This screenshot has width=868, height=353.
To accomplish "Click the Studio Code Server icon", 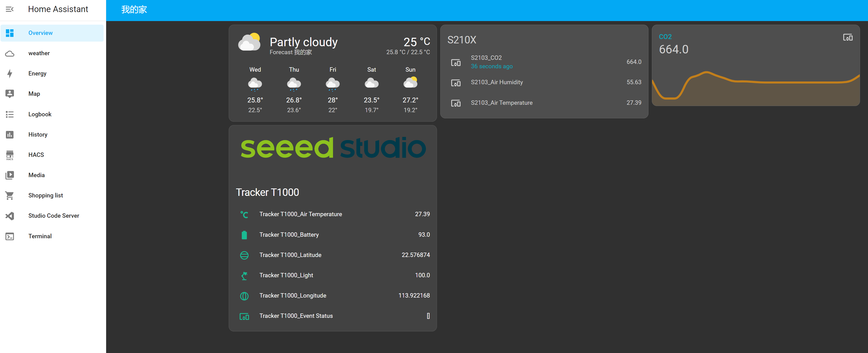I will [10, 216].
